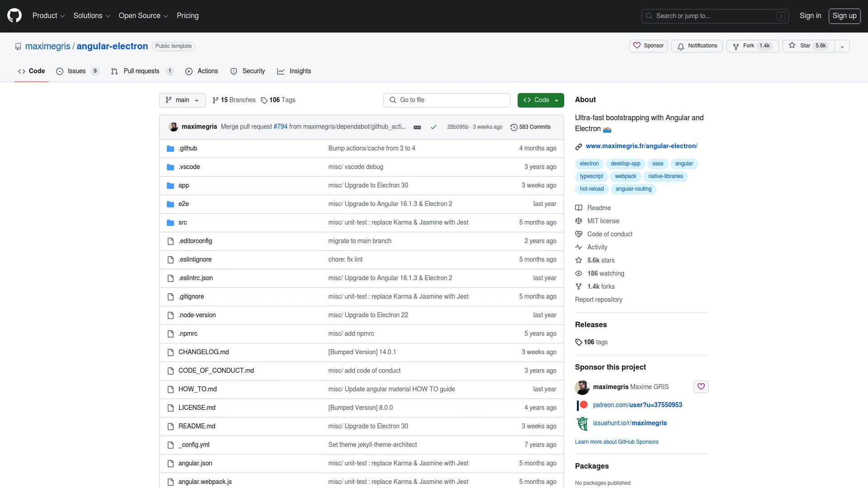Expand commit message ellipsis button
868x488 pixels.
coord(417,127)
